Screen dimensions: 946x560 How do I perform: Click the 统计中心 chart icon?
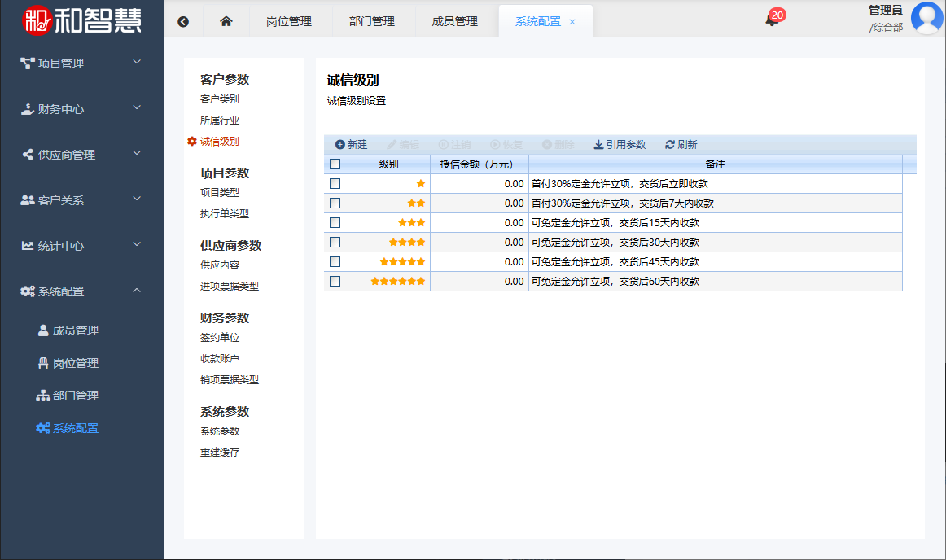(x=27, y=246)
